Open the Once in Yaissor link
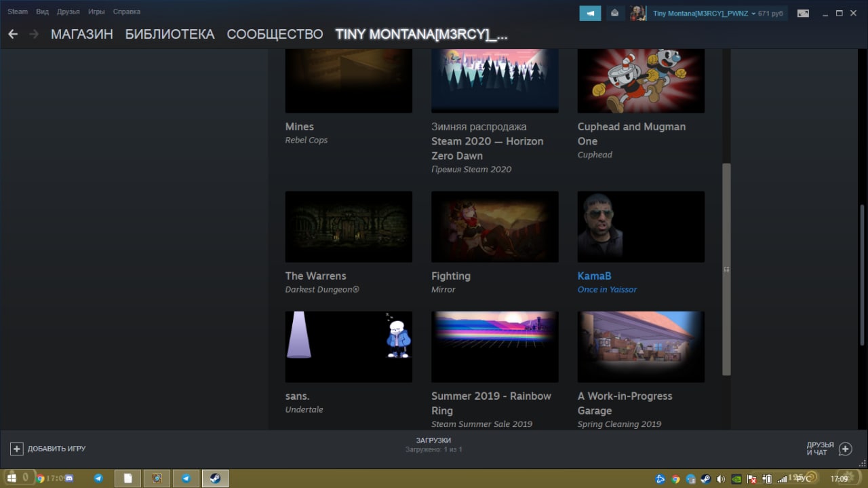 607,289
